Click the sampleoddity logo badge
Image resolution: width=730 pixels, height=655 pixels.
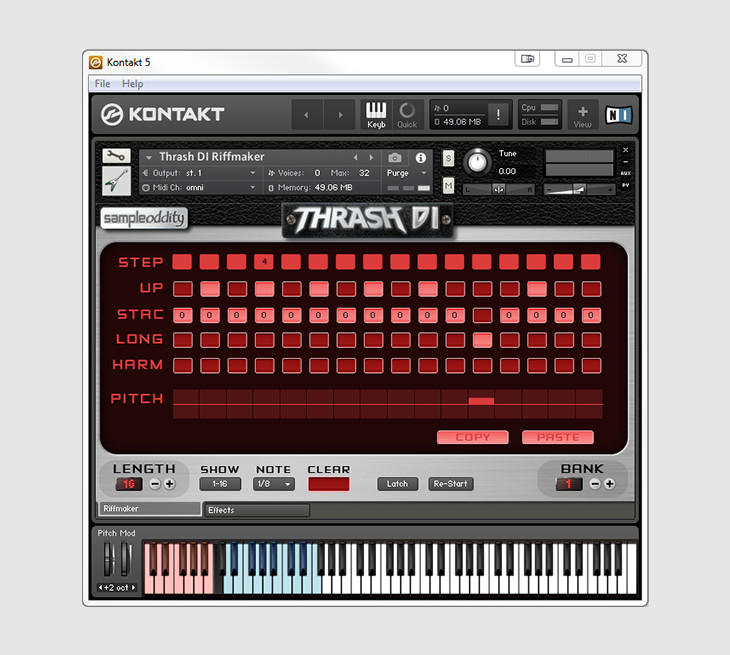(x=144, y=218)
